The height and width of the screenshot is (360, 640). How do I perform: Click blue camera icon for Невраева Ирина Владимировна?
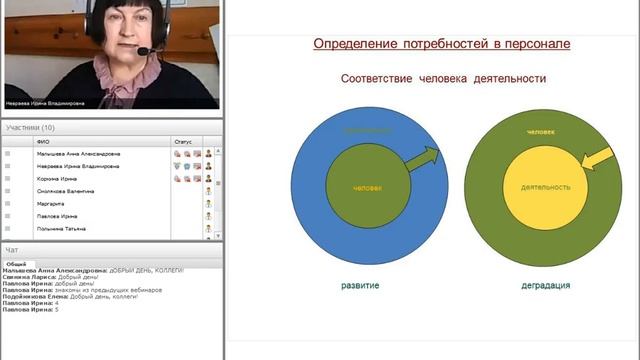click(x=187, y=166)
